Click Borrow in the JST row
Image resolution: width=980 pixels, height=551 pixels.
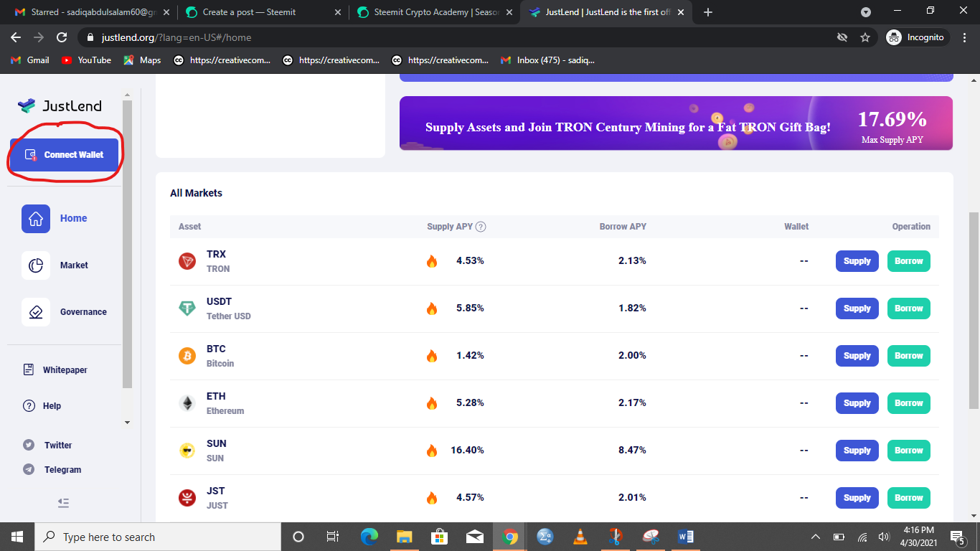coord(909,498)
